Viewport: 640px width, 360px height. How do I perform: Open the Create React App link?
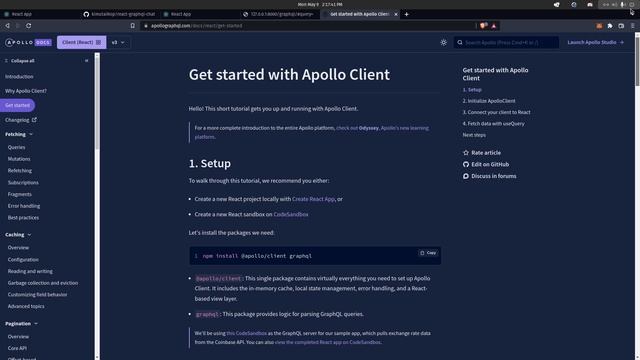point(313,199)
